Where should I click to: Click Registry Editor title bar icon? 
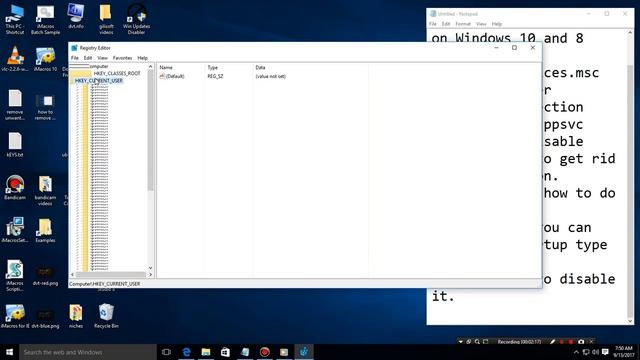(x=74, y=48)
